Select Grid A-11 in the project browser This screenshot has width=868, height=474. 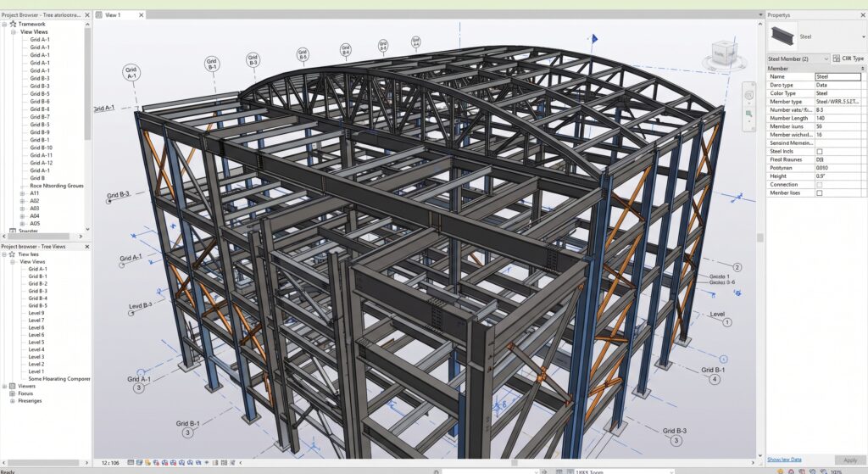[x=41, y=155]
